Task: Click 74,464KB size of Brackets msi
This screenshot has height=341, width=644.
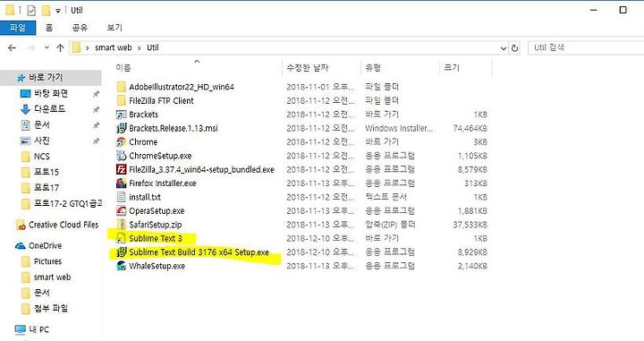Action: 470,128
